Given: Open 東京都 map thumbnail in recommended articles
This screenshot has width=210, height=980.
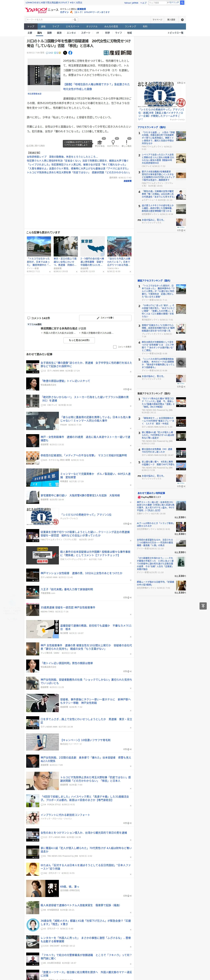Looking at the screenshot, I should (x=92, y=246).
